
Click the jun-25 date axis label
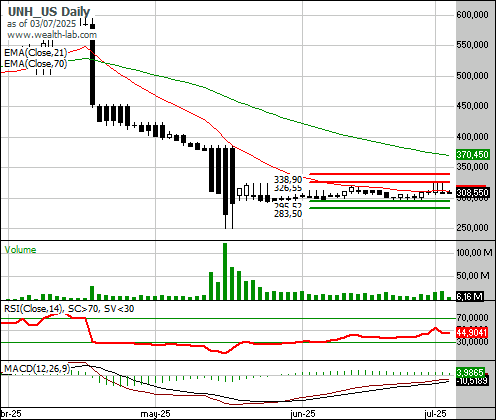pyautogui.click(x=303, y=414)
